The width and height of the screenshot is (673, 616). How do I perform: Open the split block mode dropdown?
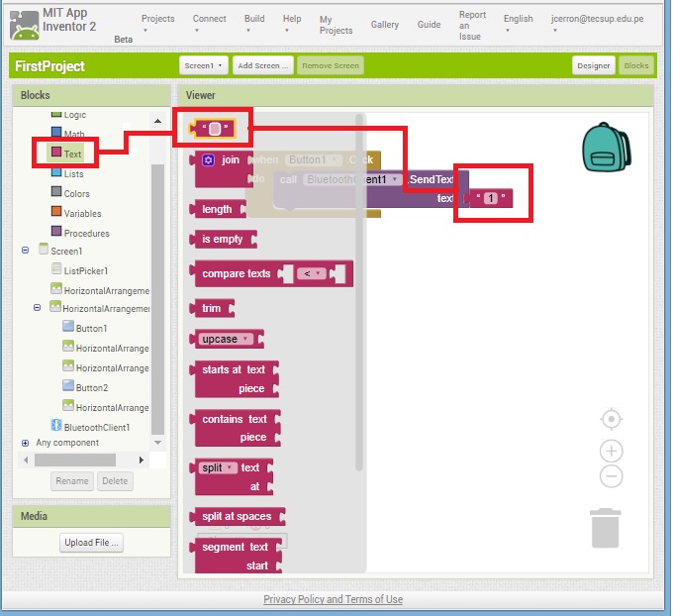[x=218, y=467]
